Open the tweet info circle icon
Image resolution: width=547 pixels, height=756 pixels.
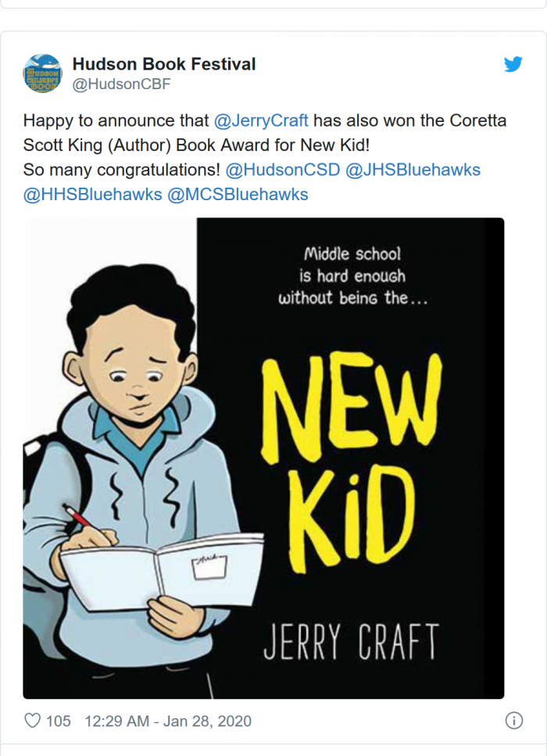(x=513, y=721)
